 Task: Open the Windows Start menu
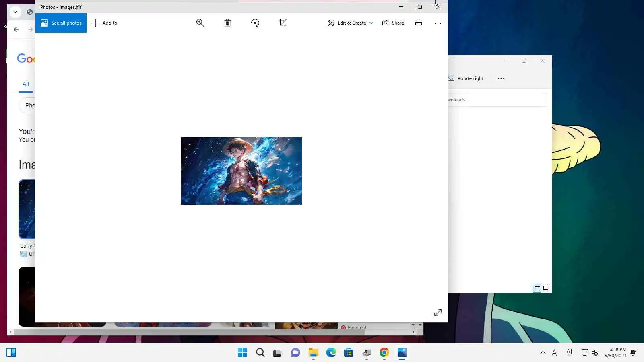(x=243, y=353)
